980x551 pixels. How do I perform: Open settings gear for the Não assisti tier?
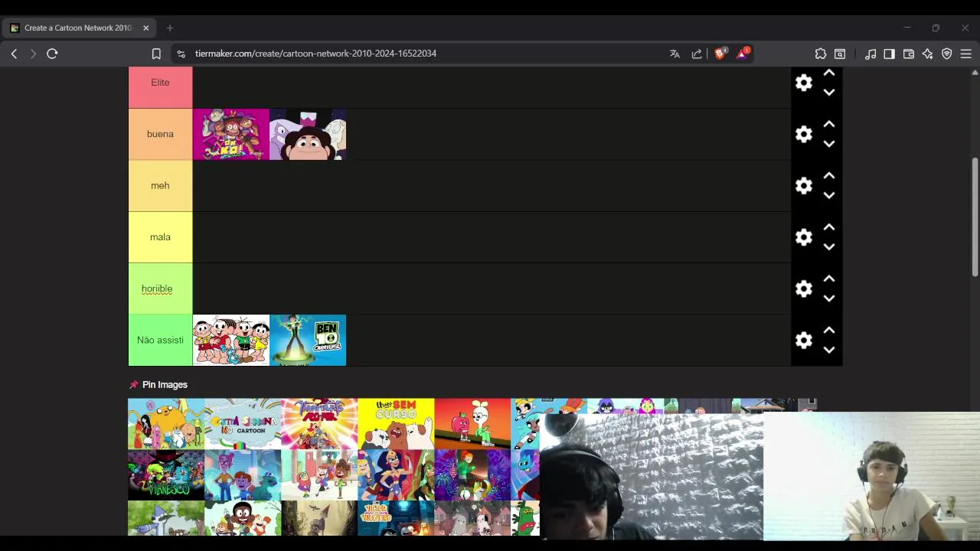point(803,341)
